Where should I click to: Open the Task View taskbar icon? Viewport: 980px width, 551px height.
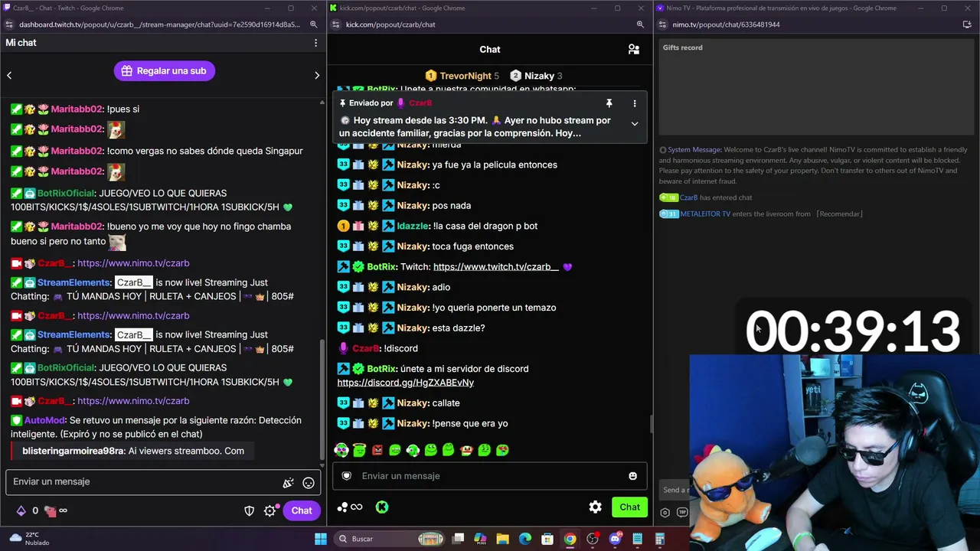click(x=458, y=539)
